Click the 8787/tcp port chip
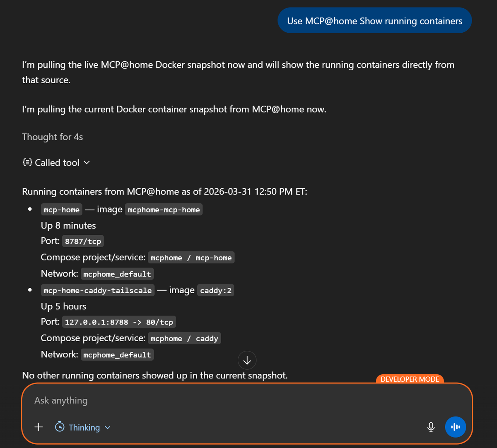 click(83, 241)
